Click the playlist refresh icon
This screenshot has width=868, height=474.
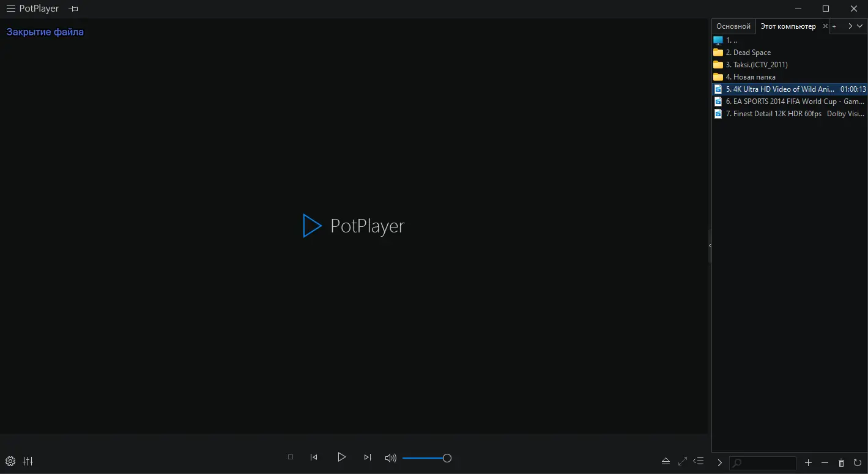tap(858, 463)
